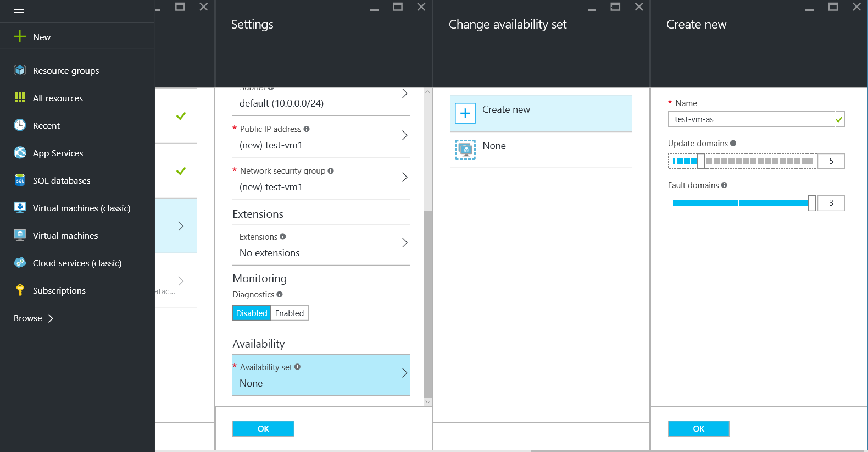Click the Virtual machines (classic) icon
This screenshot has height=452, width=868.
pyautogui.click(x=20, y=207)
